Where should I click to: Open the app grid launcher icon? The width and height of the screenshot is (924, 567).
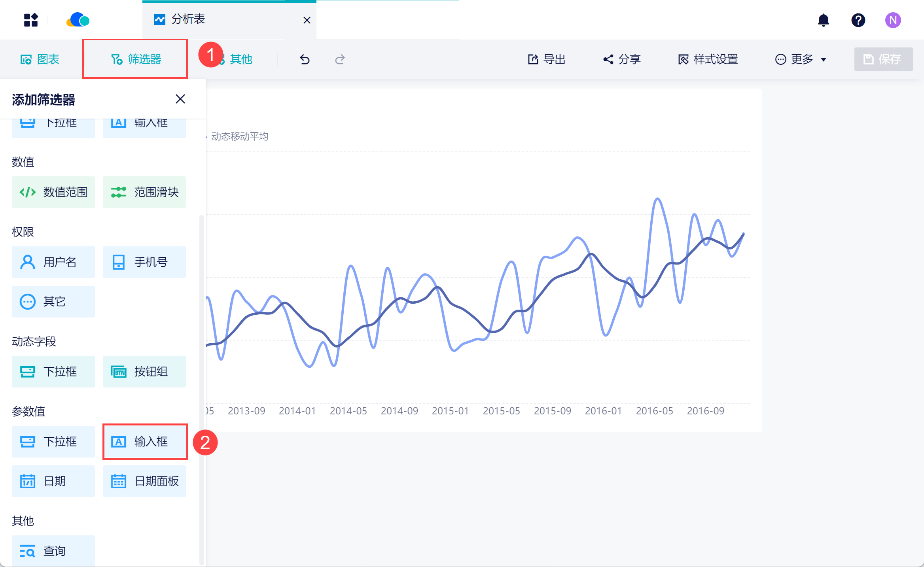(31, 20)
